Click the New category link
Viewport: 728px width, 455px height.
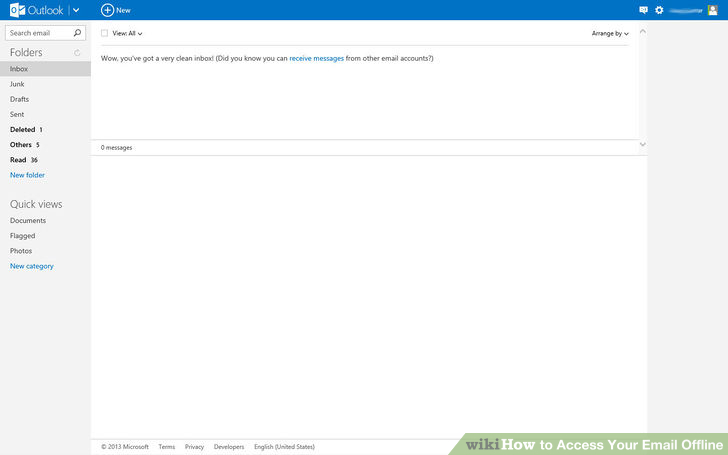[x=32, y=266]
